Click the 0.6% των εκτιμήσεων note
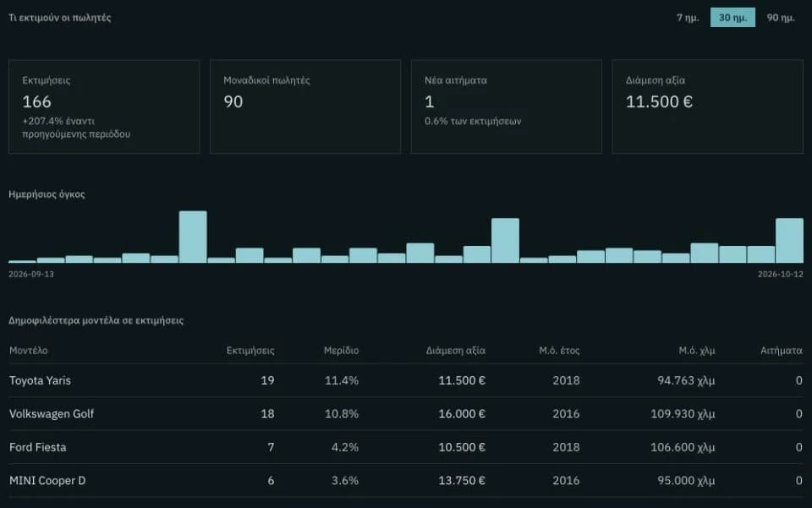This screenshot has height=508, width=812. [473, 121]
